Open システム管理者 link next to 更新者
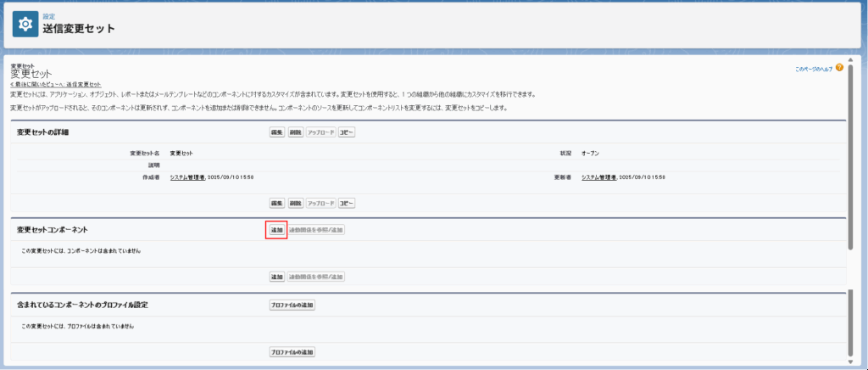Image resolution: width=868 pixels, height=370 pixels. [599, 177]
